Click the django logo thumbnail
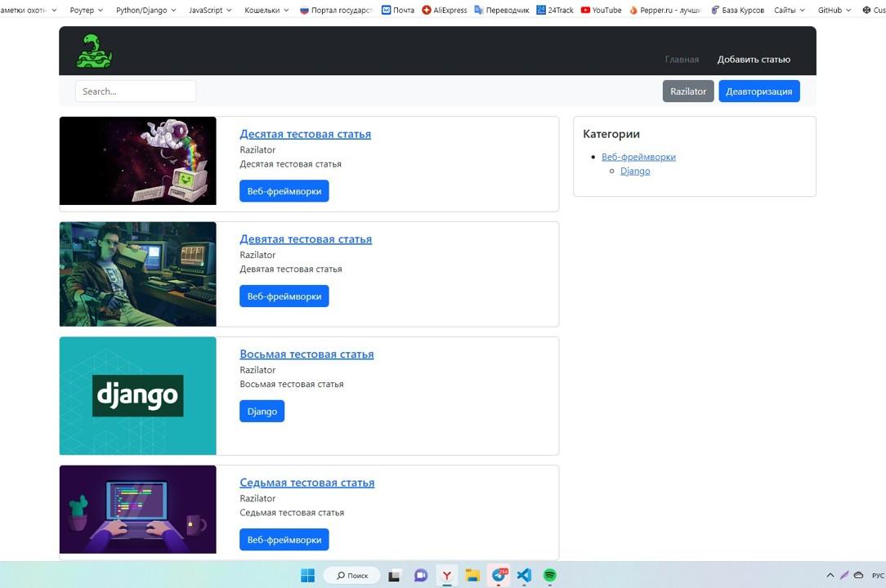886x588 pixels. point(138,396)
